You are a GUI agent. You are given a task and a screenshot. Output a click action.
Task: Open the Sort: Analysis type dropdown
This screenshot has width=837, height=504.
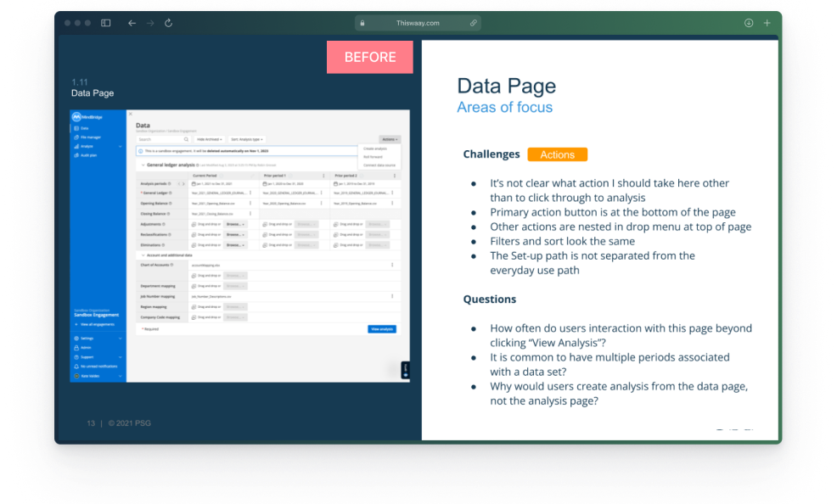pos(248,139)
